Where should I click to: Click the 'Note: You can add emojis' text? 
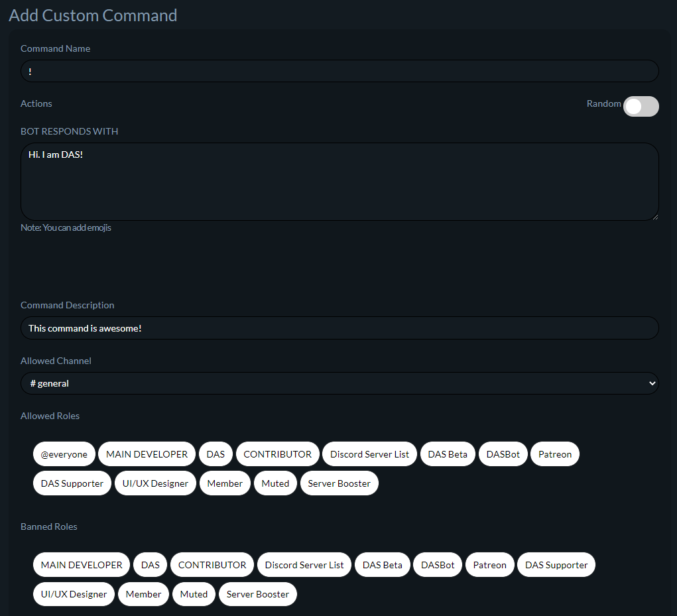[x=66, y=227]
